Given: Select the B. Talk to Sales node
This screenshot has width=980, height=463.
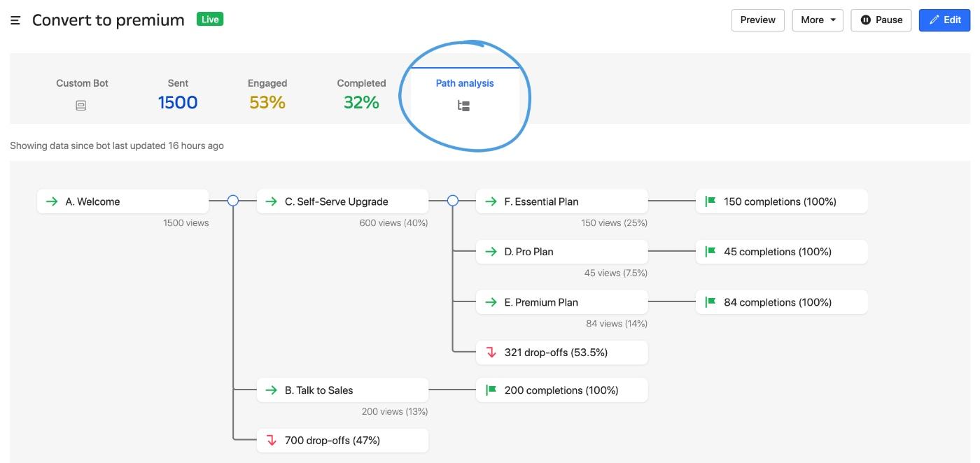Looking at the screenshot, I should pos(342,390).
